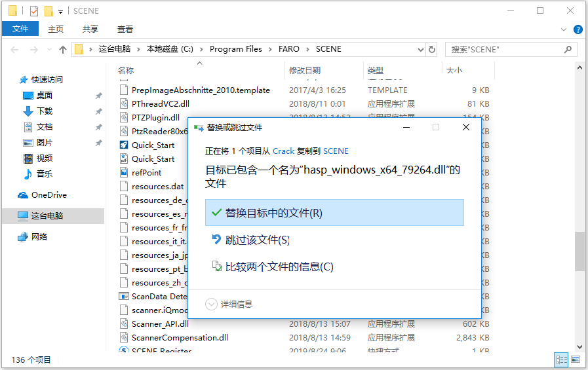Click new folder icon in quick access toolbar
The width and height of the screenshot is (588, 370).
click(49, 11)
